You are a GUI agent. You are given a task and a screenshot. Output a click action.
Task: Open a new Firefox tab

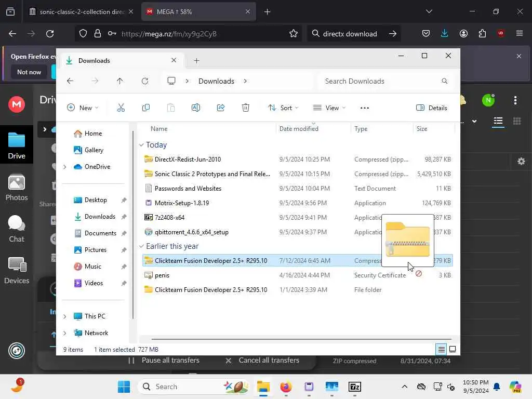[x=268, y=12]
